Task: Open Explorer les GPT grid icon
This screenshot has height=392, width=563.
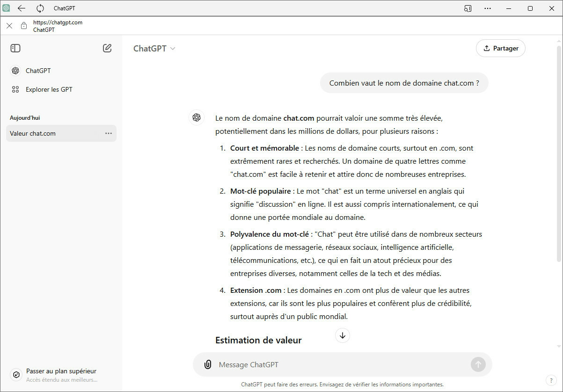Action: click(15, 89)
